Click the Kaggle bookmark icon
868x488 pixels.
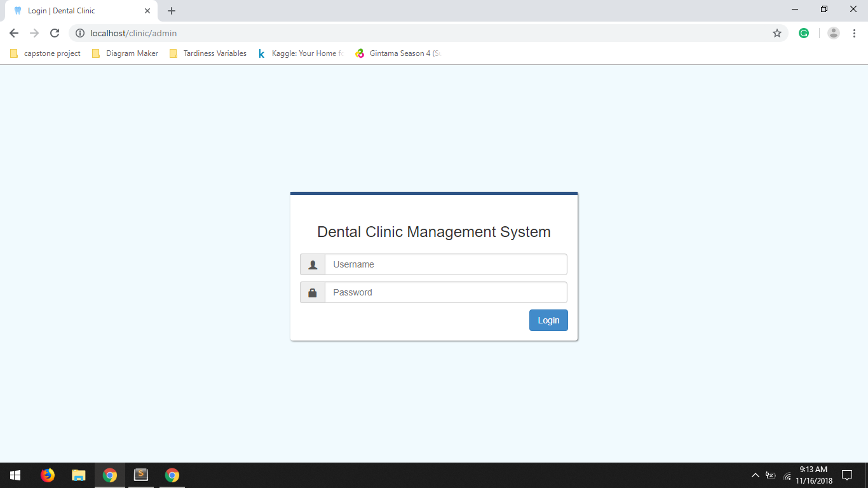click(x=261, y=53)
